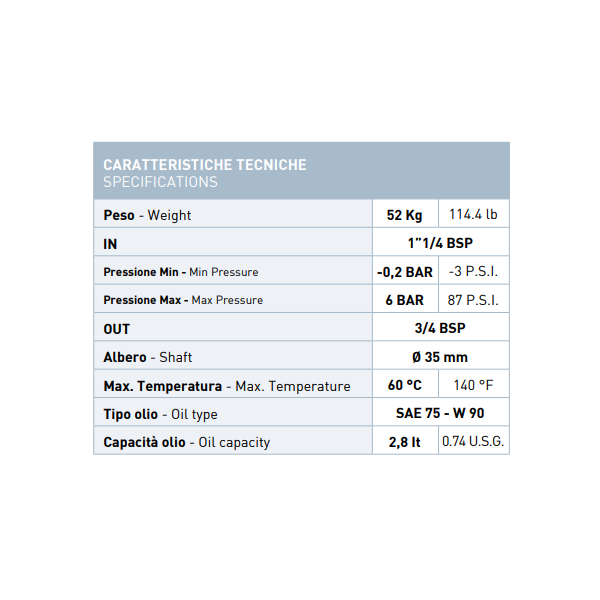Click the 87 P.S.I. value cell

[474, 300]
